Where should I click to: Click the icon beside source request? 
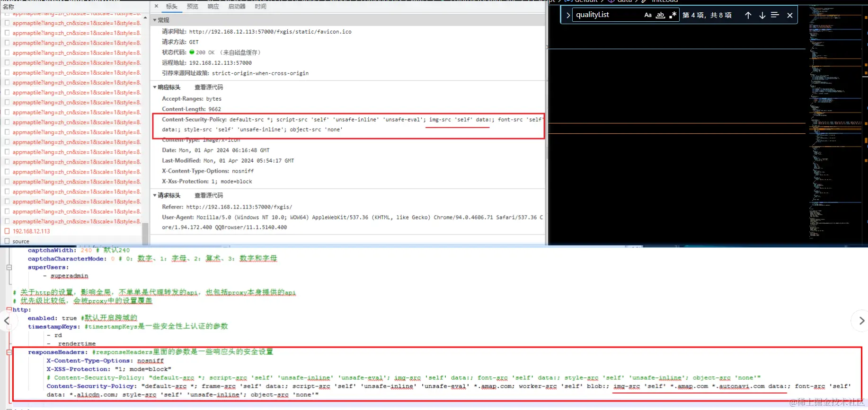[7, 241]
